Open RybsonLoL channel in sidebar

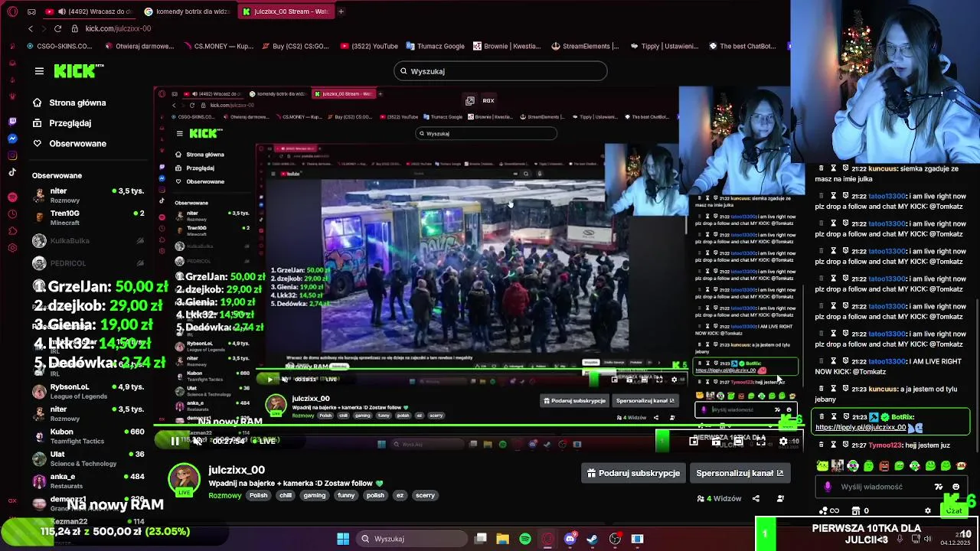coord(88,391)
